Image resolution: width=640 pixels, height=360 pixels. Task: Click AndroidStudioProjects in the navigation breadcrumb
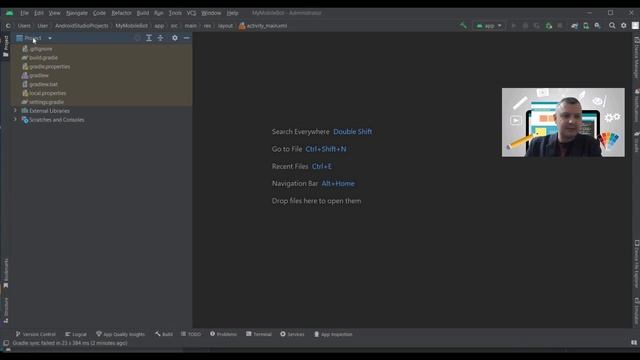pos(82,26)
